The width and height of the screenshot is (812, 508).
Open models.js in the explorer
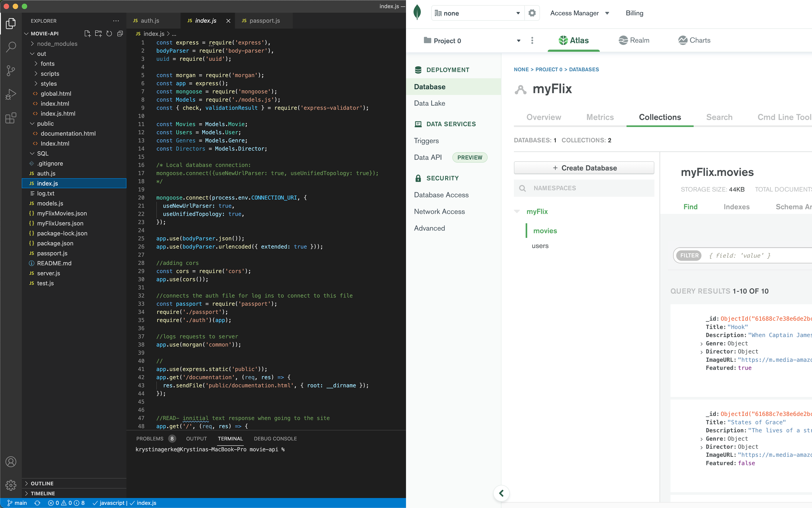coord(50,203)
